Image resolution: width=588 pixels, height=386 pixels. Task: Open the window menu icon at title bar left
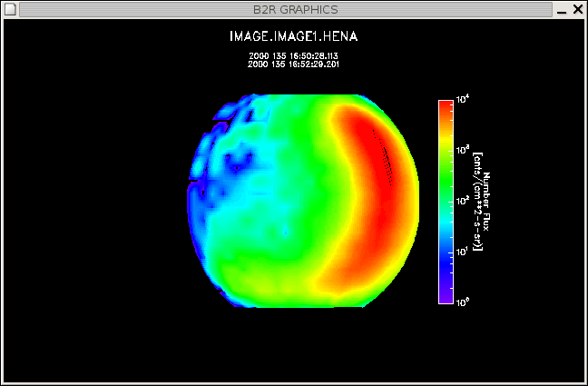pos(10,9)
